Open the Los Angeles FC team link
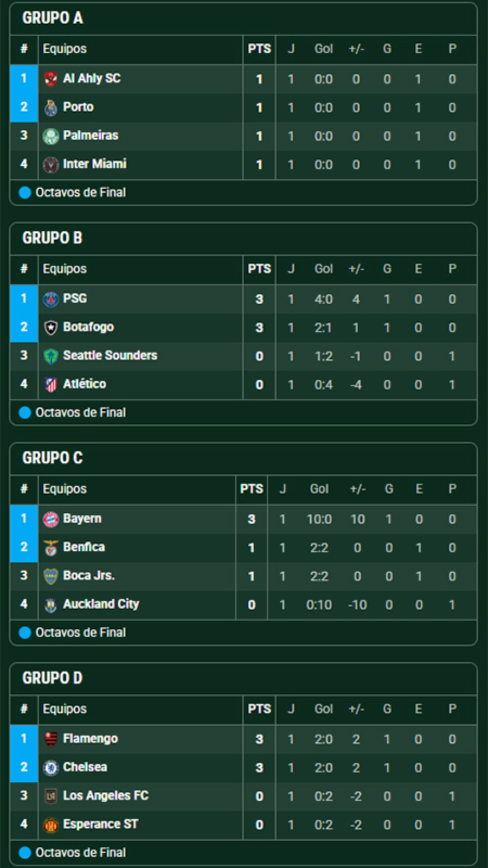The image size is (488, 868). [106, 795]
